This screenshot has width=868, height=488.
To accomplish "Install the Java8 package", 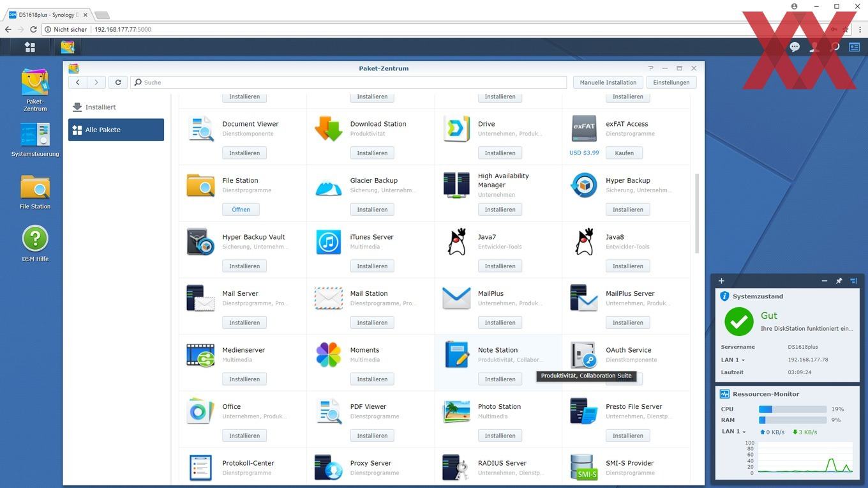I will click(x=628, y=266).
